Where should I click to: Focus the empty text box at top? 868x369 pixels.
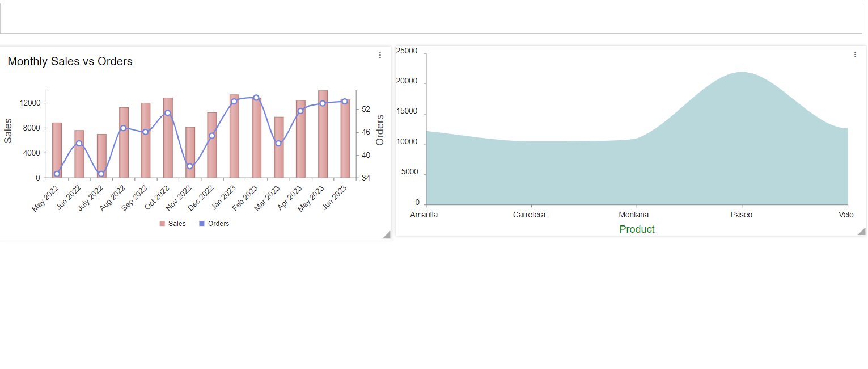pyautogui.click(x=431, y=18)
